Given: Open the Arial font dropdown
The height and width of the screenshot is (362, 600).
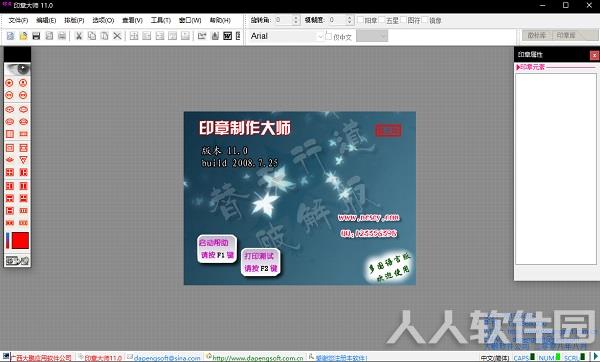Looking at the screenshot, I should point(320,36).
